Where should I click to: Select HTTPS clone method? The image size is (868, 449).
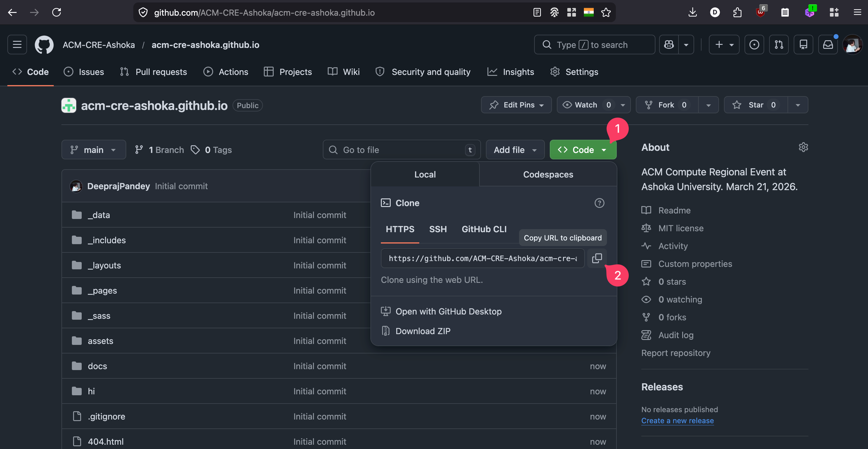click(x=400, y=229)
